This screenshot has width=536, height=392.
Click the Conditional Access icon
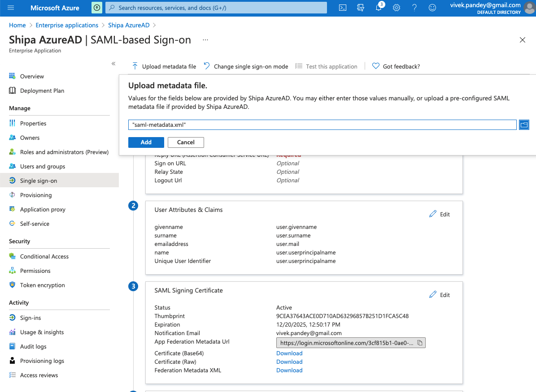click(12, 256)
